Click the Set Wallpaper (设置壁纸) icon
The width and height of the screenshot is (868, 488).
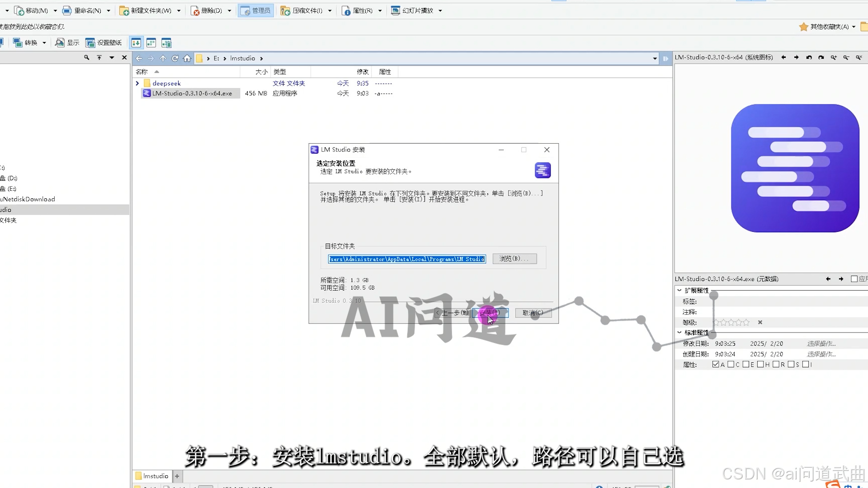pos(90,43)
